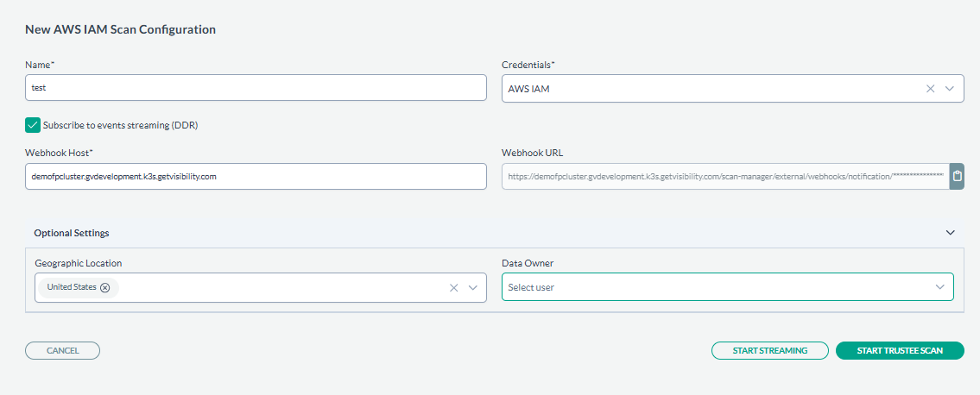Remove the United States location chip
The image size is (980, 395).
[105, 287]
